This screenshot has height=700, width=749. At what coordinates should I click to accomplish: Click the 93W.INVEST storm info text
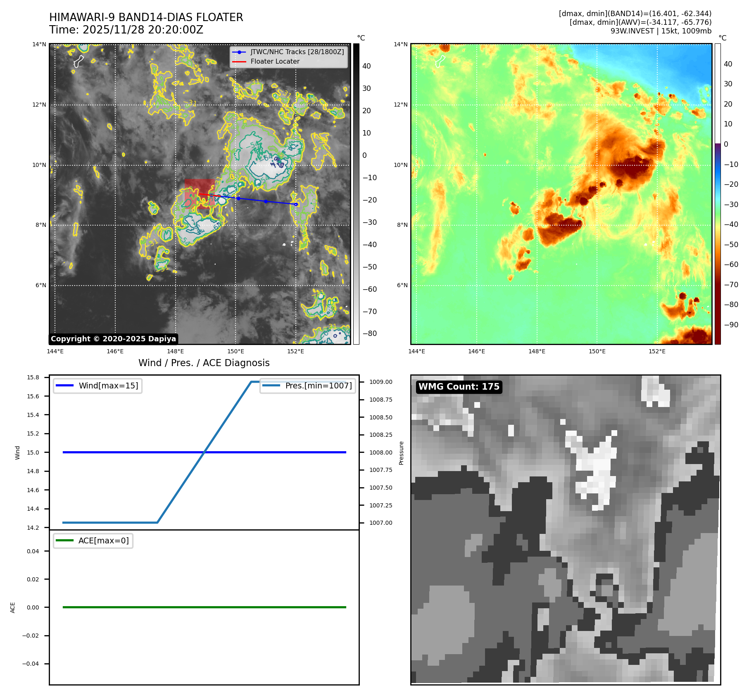pos(661,31)
